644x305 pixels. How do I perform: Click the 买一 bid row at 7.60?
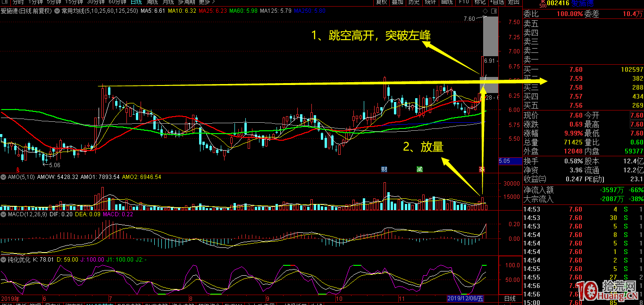[583, 69]
